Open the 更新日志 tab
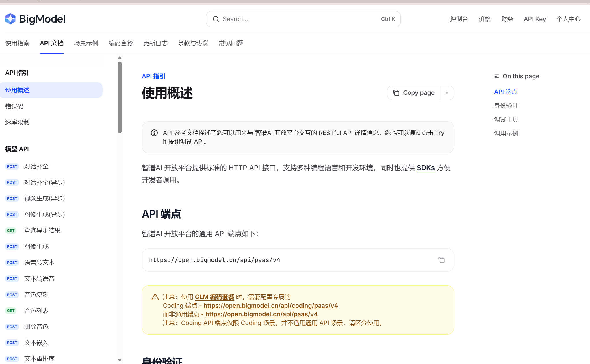Image resolution: width=590 pixels, height=364 pixels. pos(155,43)
